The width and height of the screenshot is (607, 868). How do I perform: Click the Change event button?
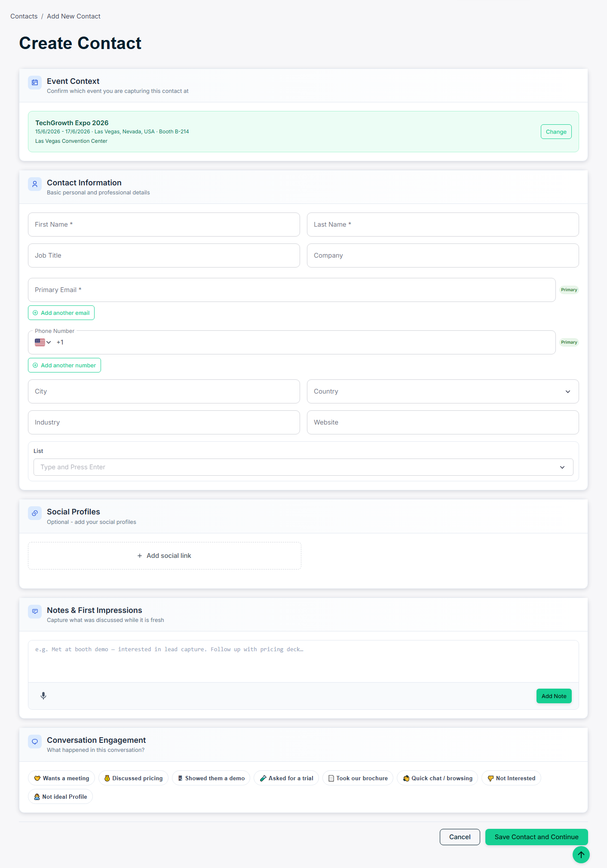[556, 132]
